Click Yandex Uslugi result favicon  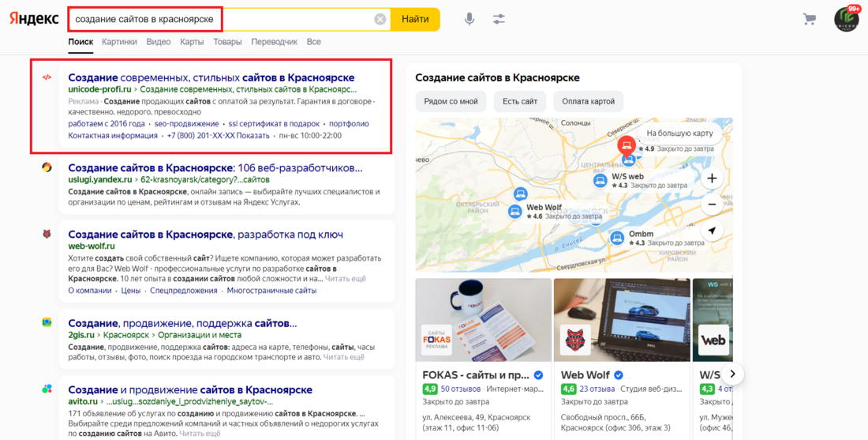pos(47,167)
